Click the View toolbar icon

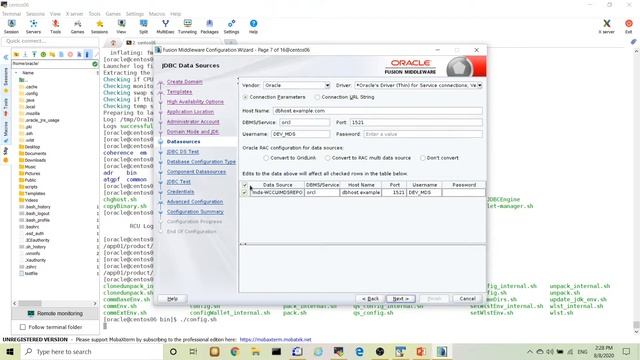[121, 26]
